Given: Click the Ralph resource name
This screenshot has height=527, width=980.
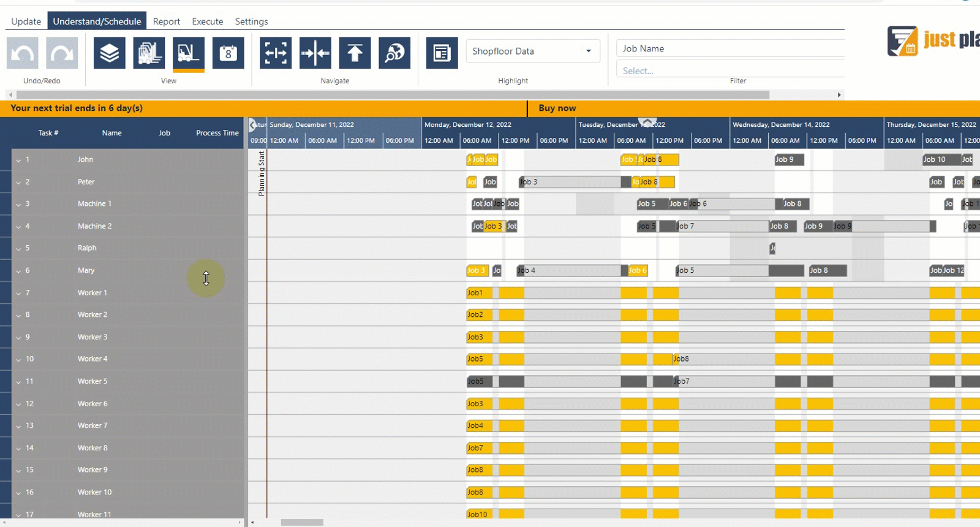Looking at the screenshot, I should 87,248.
